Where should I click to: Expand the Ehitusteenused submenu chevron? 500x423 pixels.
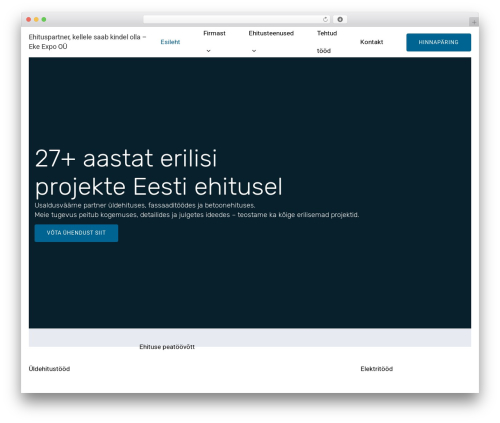(x=254, y=51)
